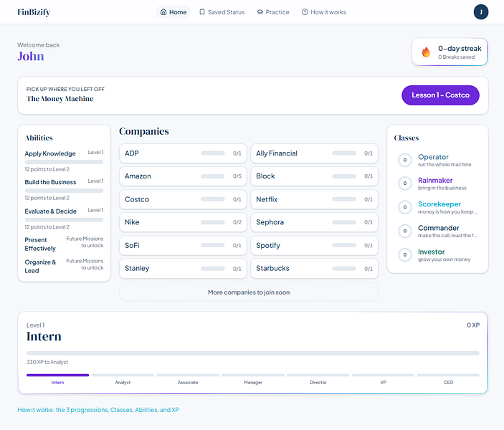Click the Amazon 0/5 progress count
504x430 pixels.
237,176
